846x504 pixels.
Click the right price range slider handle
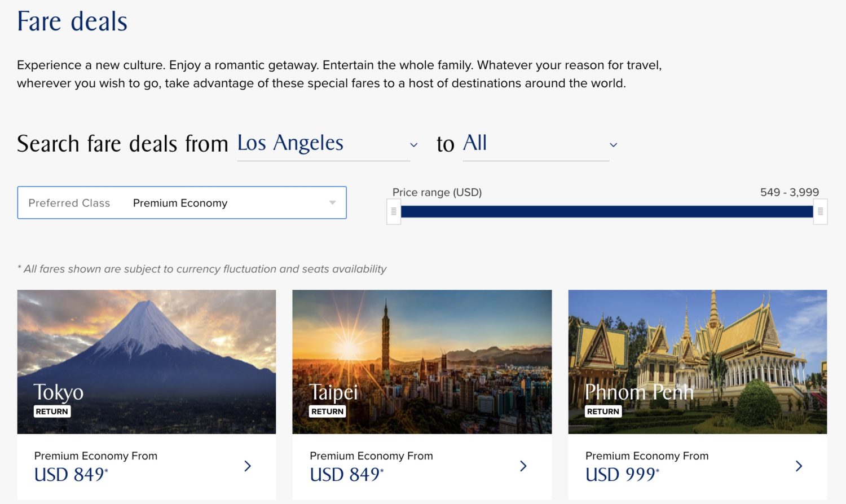point(821,211)
